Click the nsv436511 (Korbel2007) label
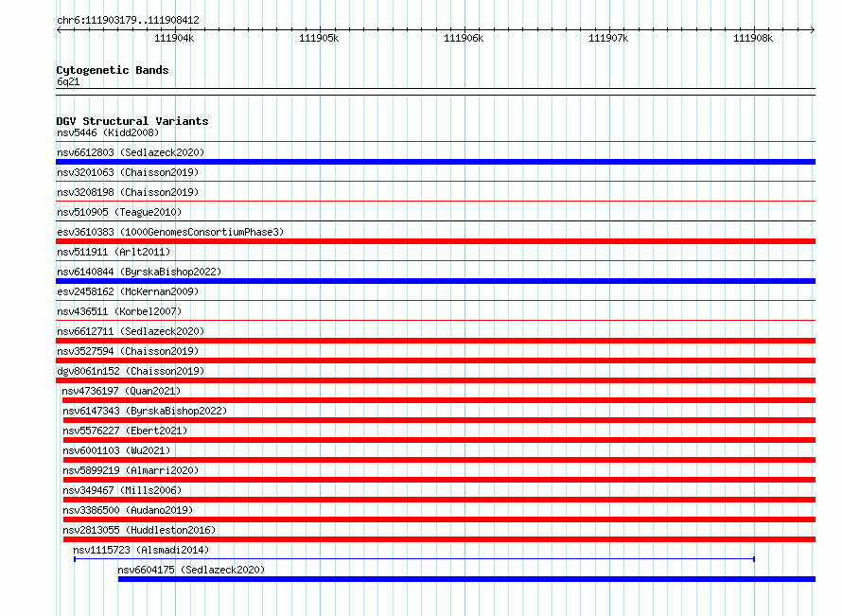842x616 pixels. [119, 311]
